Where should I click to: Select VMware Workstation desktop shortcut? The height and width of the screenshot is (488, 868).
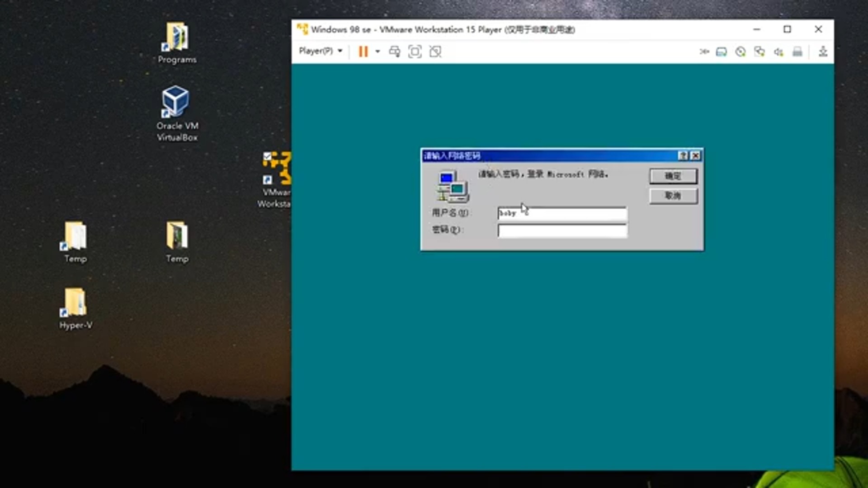click(x=275, y=180)
